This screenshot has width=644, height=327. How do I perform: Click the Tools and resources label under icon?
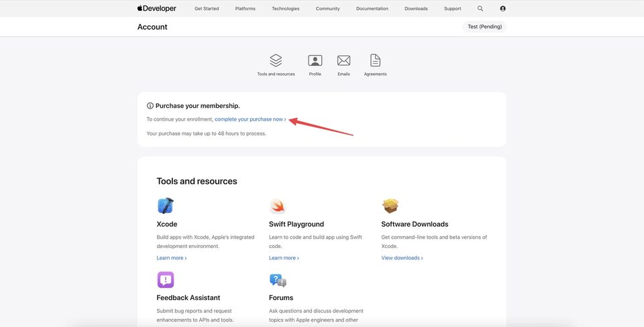click(x=276, y=74)
